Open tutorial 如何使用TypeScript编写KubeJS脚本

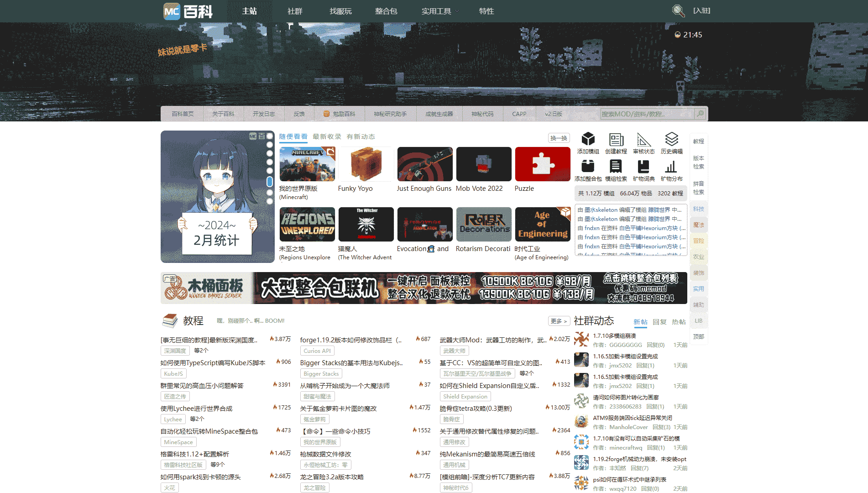pos(213,362)
